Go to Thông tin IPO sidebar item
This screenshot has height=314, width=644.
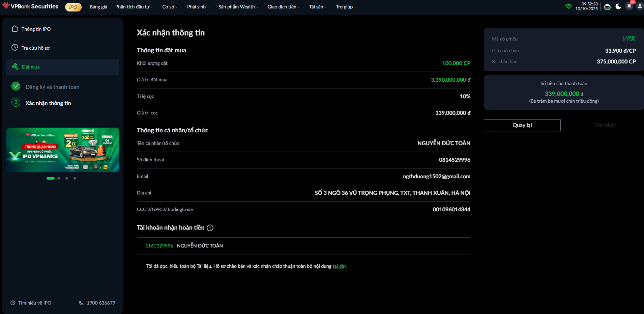click(36, 29)
